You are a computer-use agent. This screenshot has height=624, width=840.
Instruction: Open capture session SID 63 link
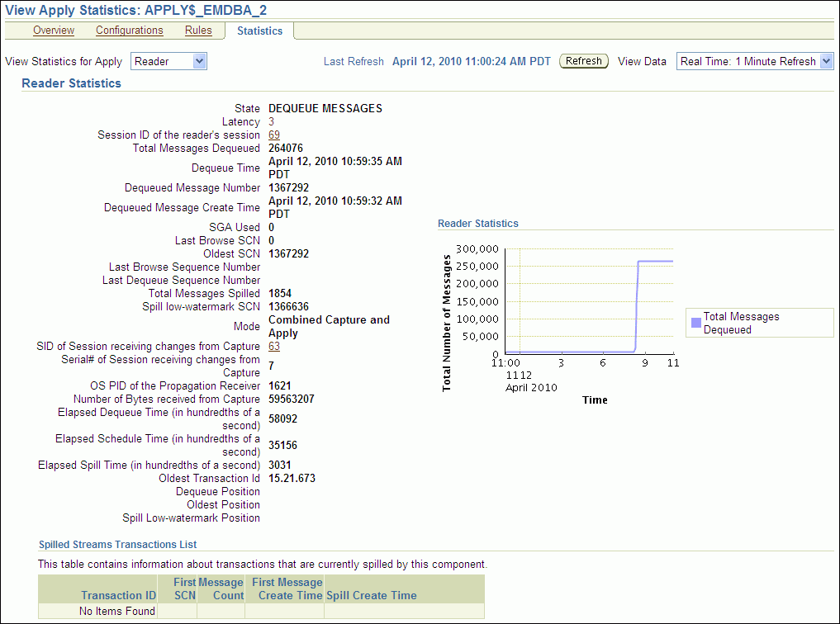click(274, 347)
